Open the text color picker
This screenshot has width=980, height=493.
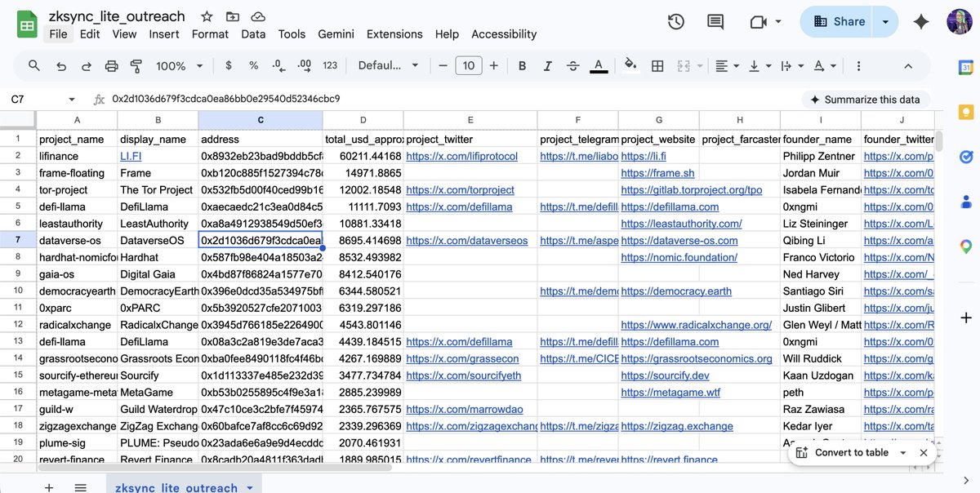(x=599, y=65)
